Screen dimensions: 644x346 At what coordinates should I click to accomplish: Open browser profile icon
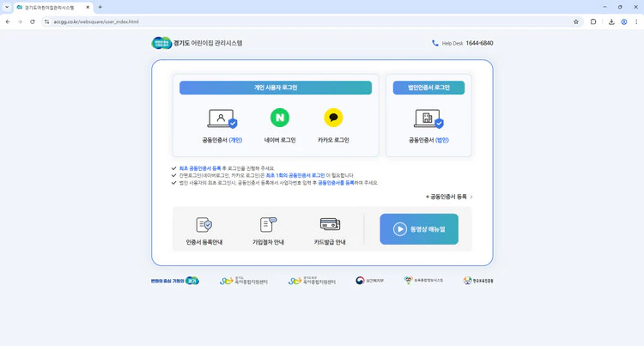624,21
